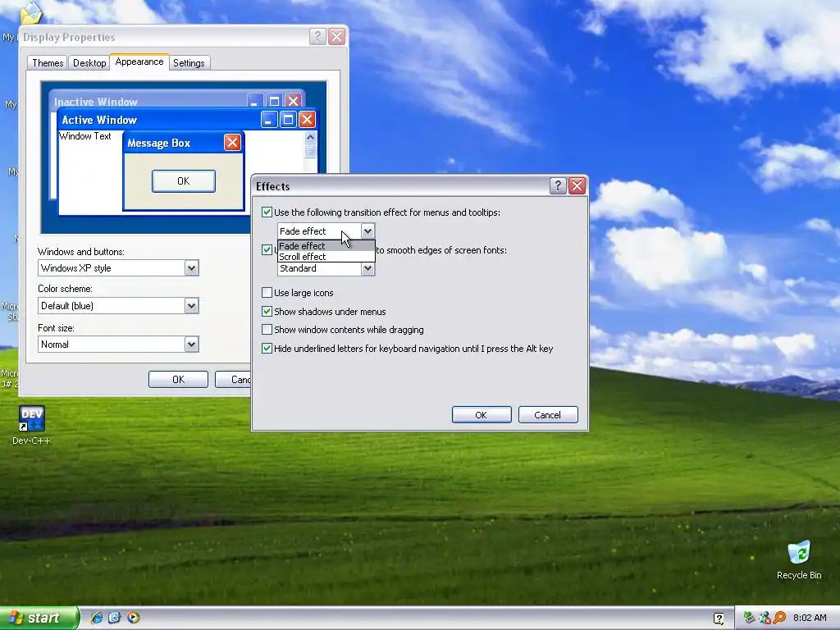Click the network connection tray icon
Image resolution: width=840 pixels, height=630 pixels.
[x=765, y=618]
